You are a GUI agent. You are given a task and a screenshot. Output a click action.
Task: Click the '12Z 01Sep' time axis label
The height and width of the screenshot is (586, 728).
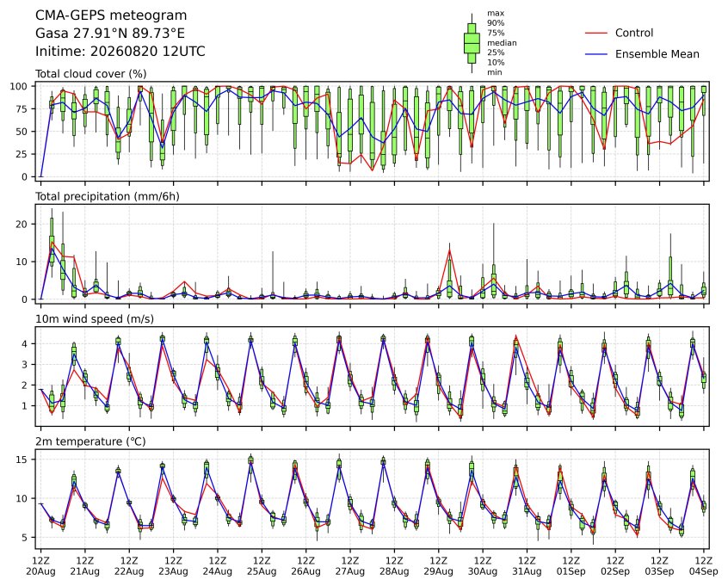pos(571,566)
